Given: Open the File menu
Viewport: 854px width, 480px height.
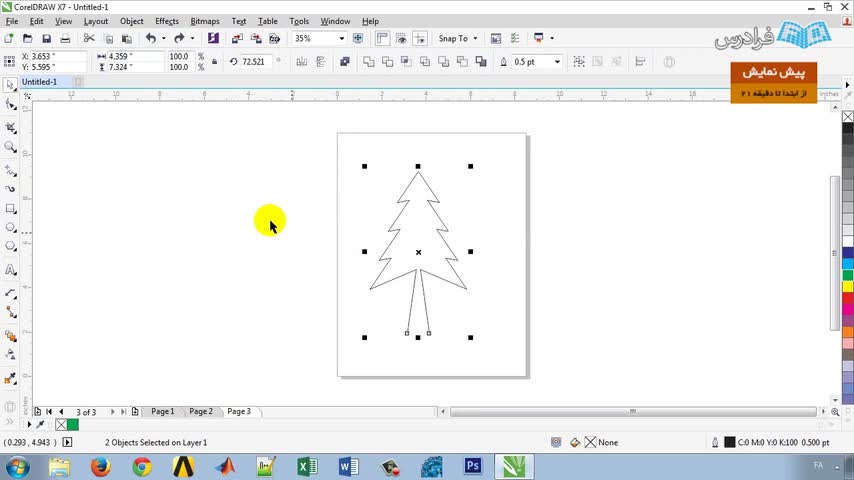Looking at the screenshot, I should click(x=11, y=21).
